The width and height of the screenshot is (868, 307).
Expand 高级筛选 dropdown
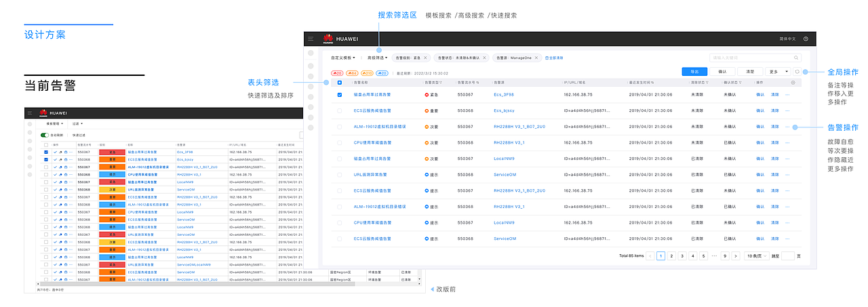377,58
